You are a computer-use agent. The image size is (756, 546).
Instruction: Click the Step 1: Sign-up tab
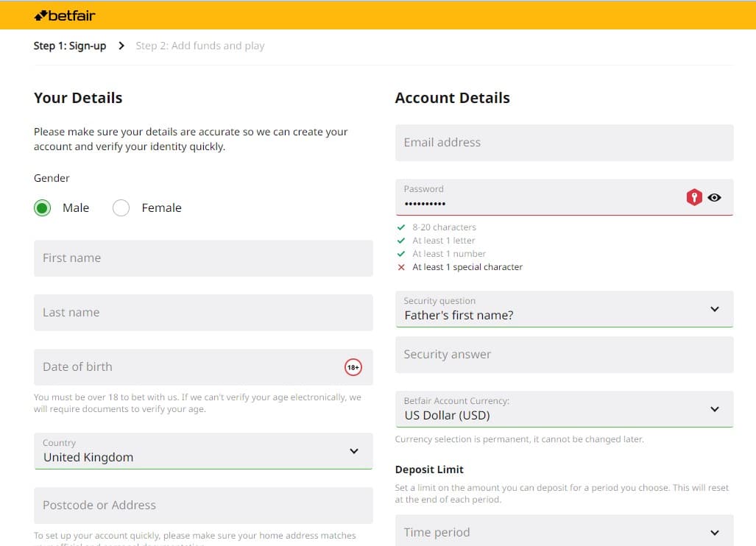click(70, 46)
